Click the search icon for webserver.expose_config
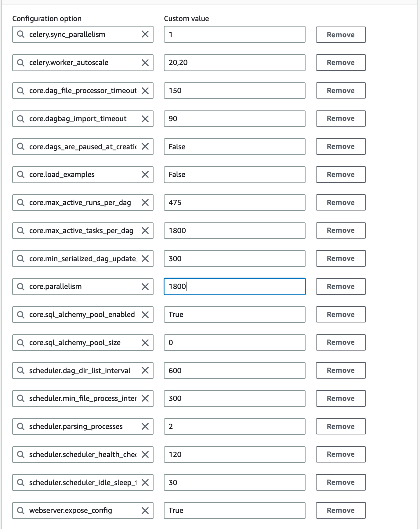Screen dimensions: 420x529 pos(21,510)
